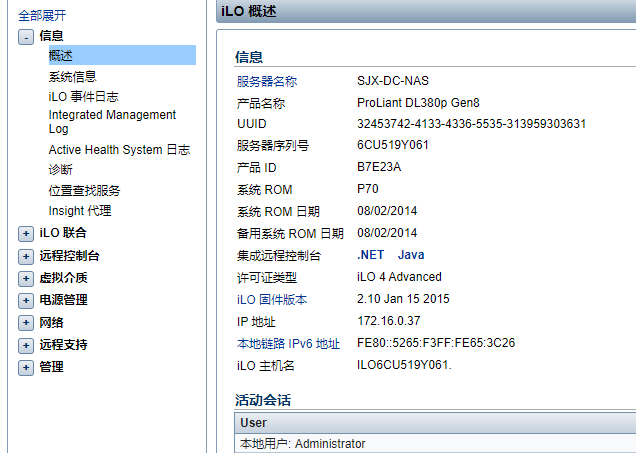Viewport: 636px width, 453px height.
Task: Collapse the 信息 tree section
Action: tap(25, 37)
